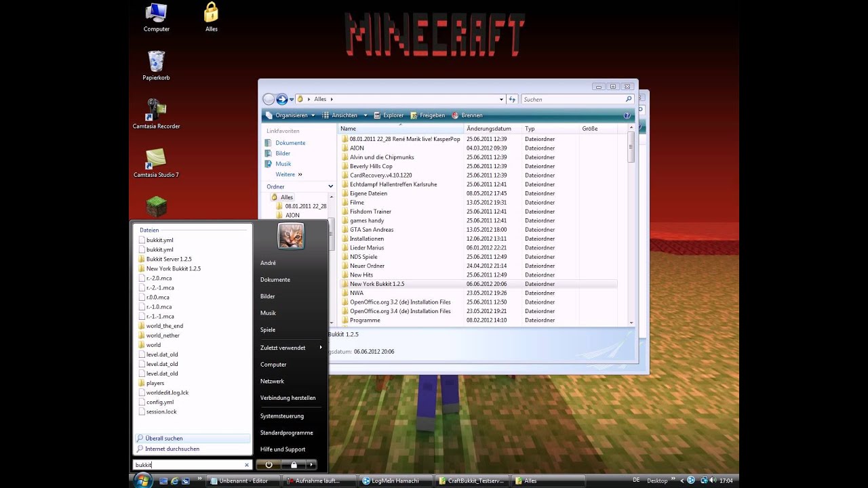Launch Camtasia Recorder from the desktop
This screenshot has height=488, width=868.
pos(156,114)
